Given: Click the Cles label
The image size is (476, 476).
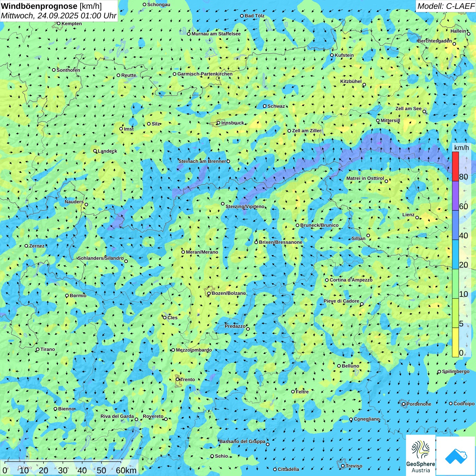Looking at the screenshot, I should 172,318.
